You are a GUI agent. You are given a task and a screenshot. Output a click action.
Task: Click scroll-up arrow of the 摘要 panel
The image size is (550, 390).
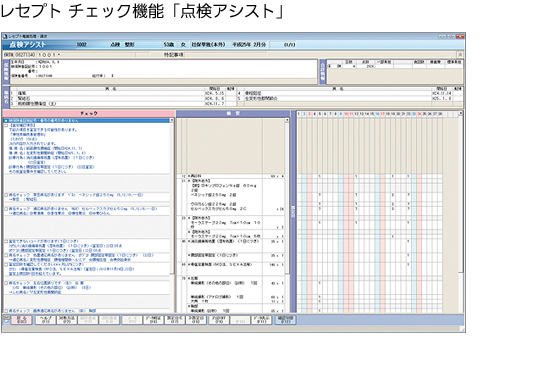pyautogui.click(x=287, y=120)
